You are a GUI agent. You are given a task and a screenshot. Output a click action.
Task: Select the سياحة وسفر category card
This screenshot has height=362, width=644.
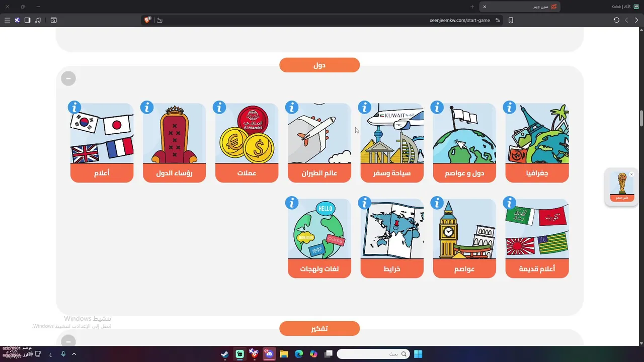[392, 143]
